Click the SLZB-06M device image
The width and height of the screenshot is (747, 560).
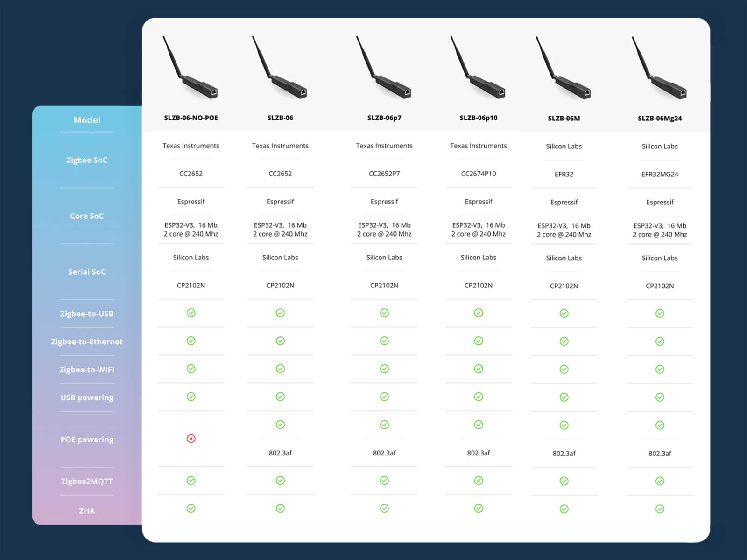point(563,68)
